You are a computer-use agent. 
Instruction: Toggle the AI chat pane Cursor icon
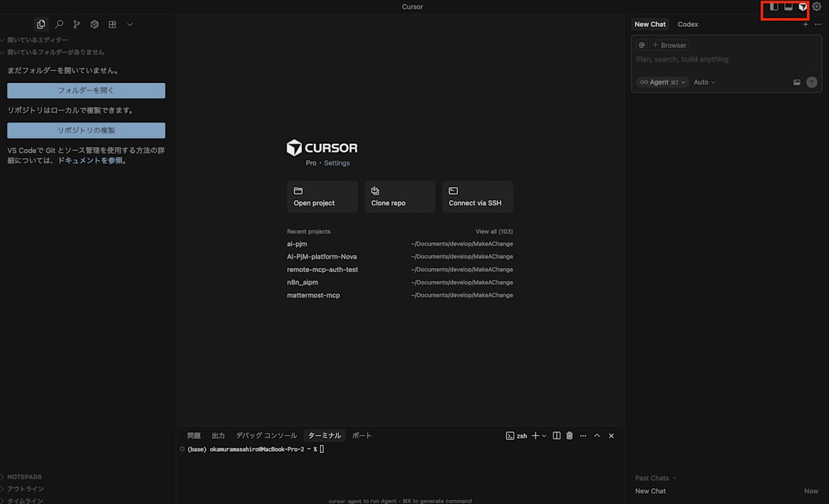coord(803,7)
